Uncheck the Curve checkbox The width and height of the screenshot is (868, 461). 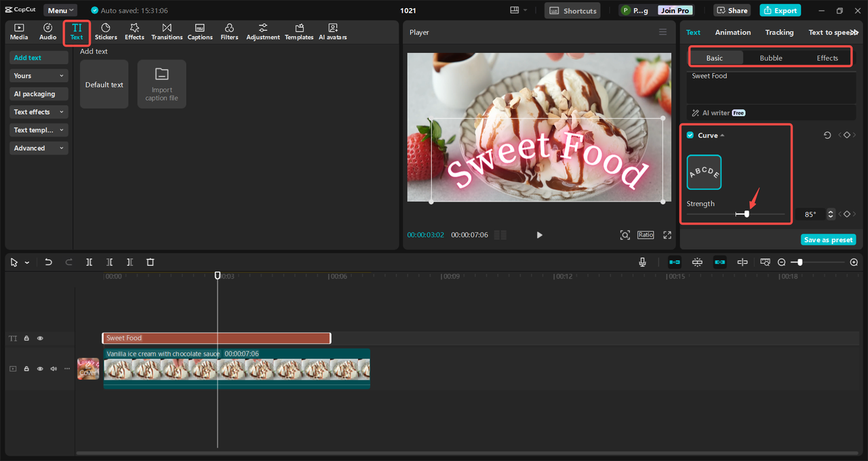pos(690,136)
